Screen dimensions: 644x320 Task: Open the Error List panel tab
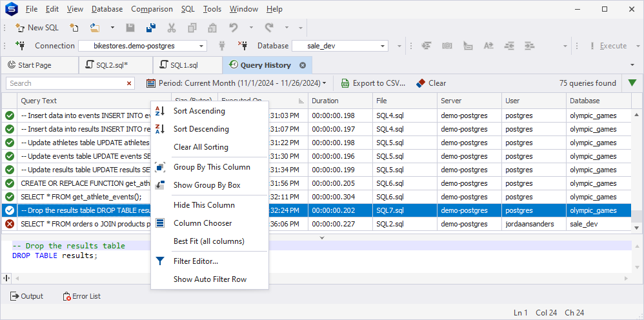(x=82, y=296)
